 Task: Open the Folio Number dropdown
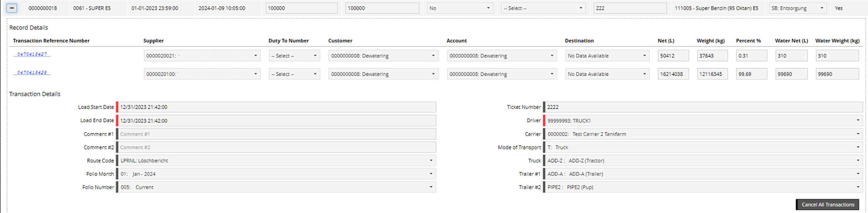(x=276, y=187)
